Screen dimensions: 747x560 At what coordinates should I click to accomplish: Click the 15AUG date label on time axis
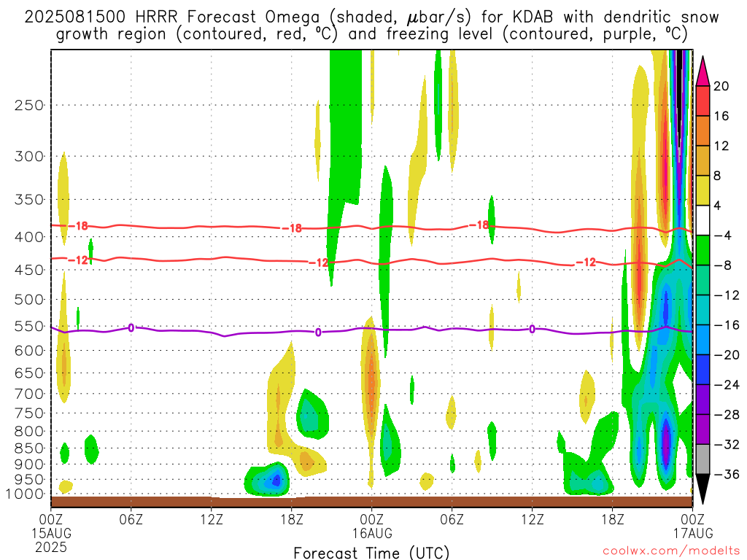[x=52, y=533]
